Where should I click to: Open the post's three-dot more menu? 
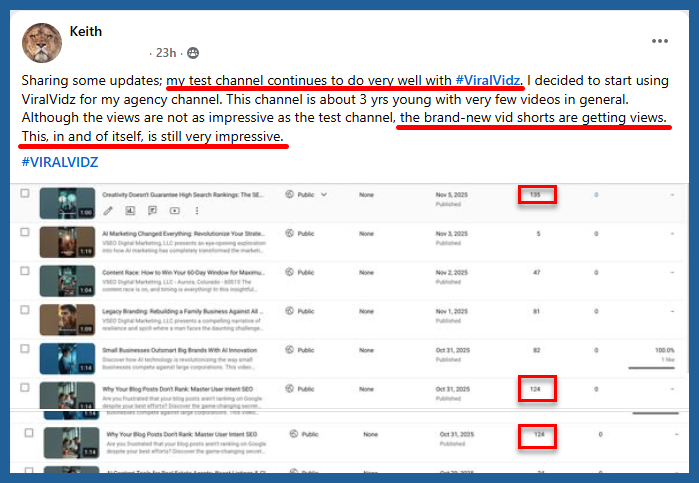tap(660, 41)
